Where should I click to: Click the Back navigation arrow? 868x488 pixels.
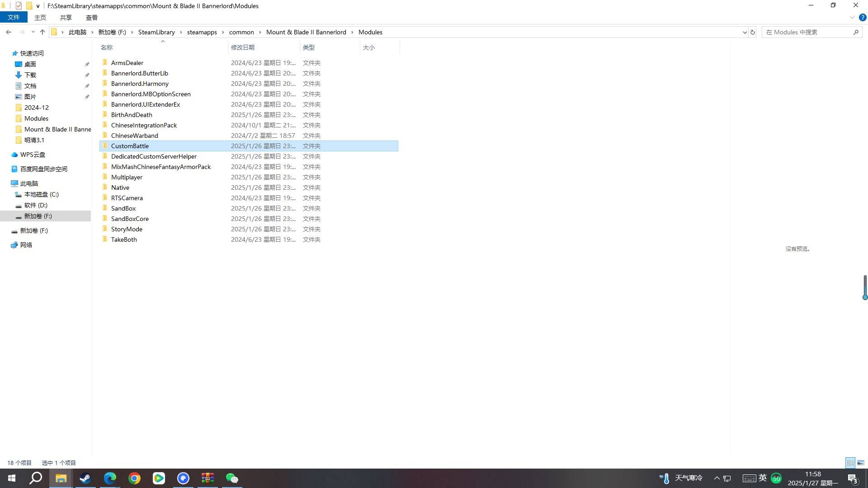coord(9,32)
